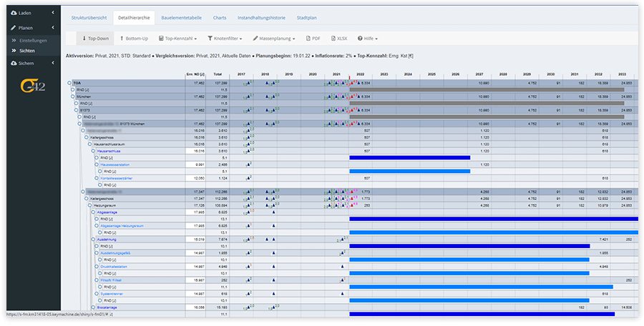Click the C-42 logo
The height and width of the screenshot is (326, 644).
tap(32, 87)
